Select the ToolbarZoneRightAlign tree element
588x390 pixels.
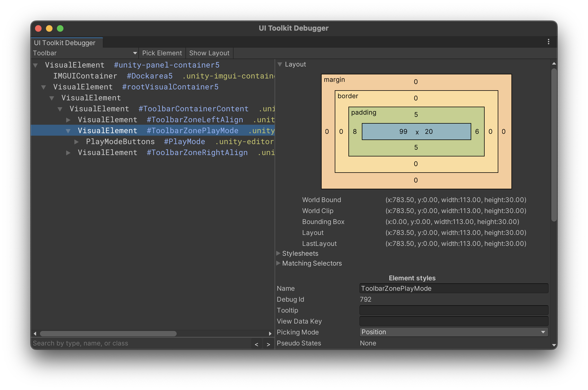pyautogui.click(x=162, y=153)
